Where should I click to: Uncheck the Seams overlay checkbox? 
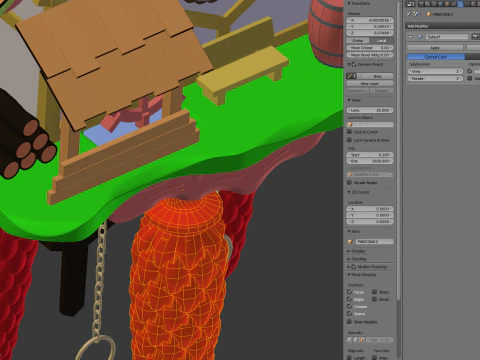(350, 313)
